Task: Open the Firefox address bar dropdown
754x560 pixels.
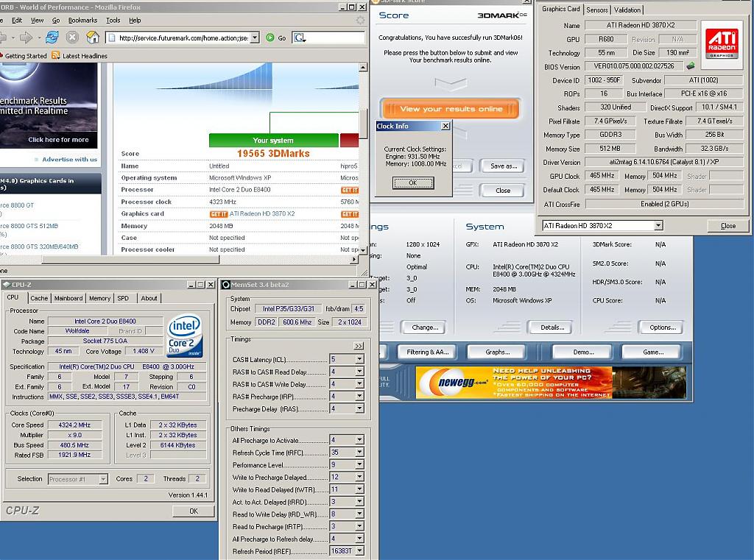Action: (255, 38)
